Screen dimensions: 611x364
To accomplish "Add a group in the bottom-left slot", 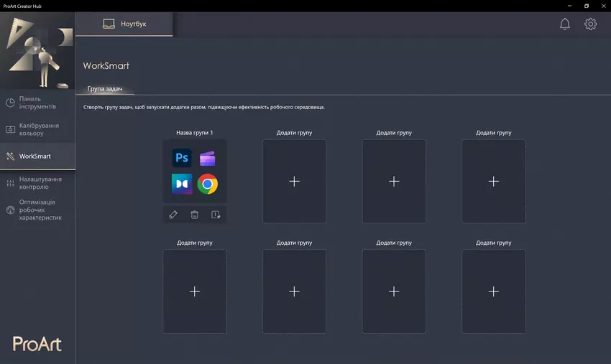I will click(194, 291).
